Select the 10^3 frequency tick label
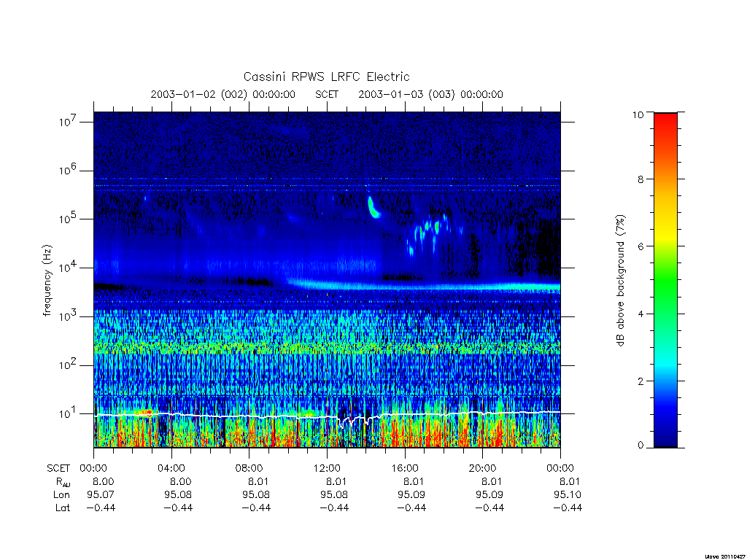The image size is (747, 560). (x=68, y=316)
